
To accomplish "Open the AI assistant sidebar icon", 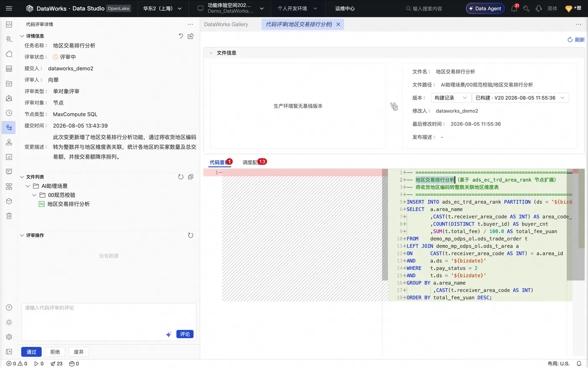I will pyautogui.click(x=9, y=98).
